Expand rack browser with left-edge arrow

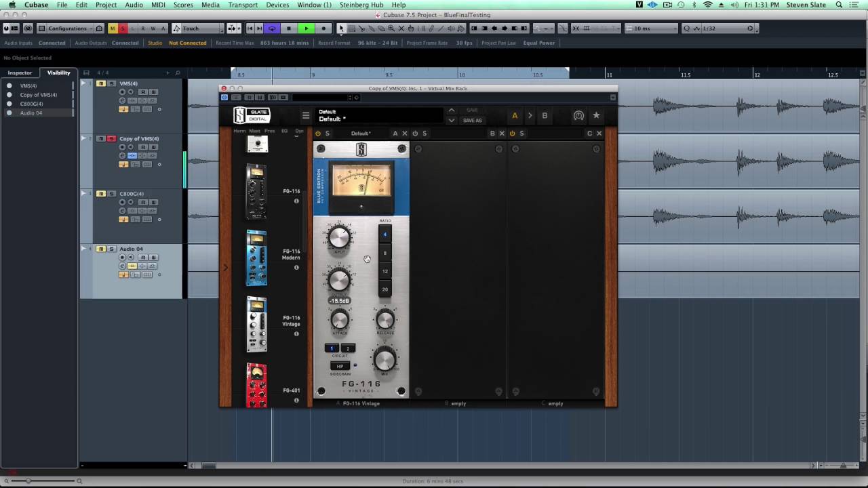[226, 267]
